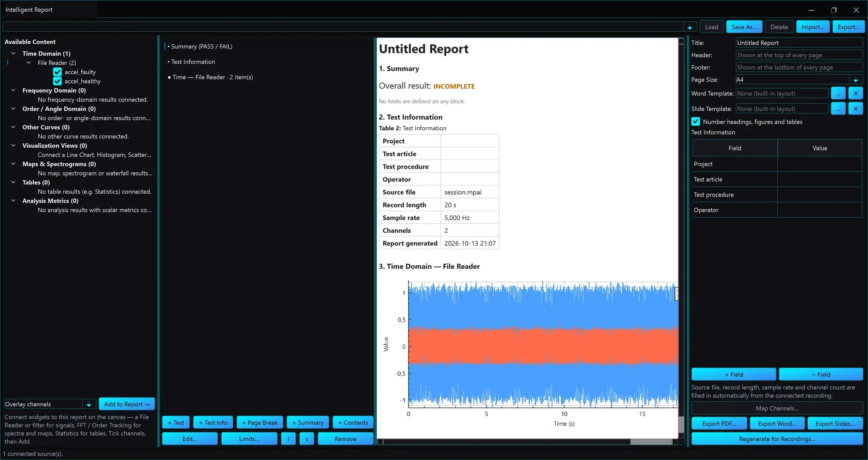Remove the selected report block
The width and height of the screenshot is (868, 460).
tap(345, 439)
